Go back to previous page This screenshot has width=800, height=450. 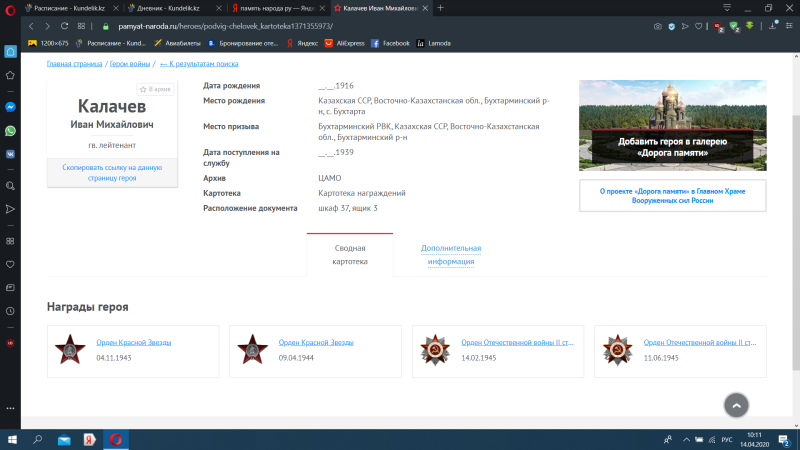coord(31,26)
